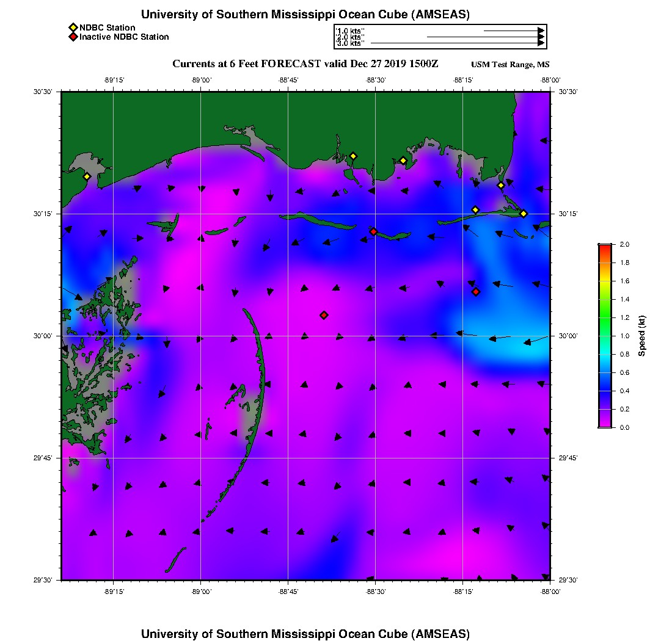Click the yellow NDBC Station legend diamond
This screenshot has height=641, width=672.
[73, 27]
